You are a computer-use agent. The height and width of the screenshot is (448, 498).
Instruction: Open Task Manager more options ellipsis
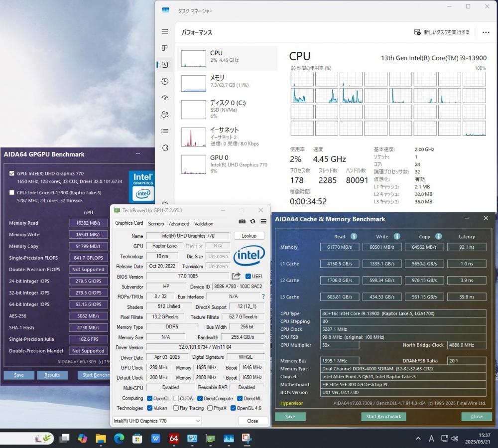pyautogui.click(x=486, y=32)
